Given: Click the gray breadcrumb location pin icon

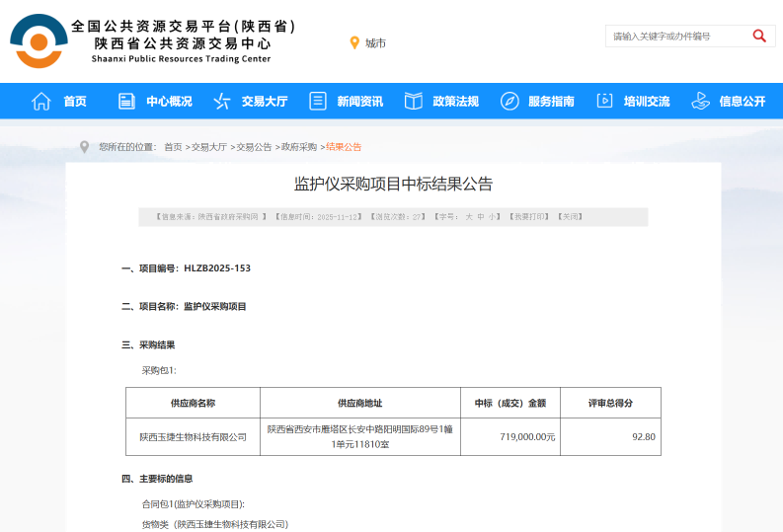Looking at the screenshot, I should coord(84,147).
